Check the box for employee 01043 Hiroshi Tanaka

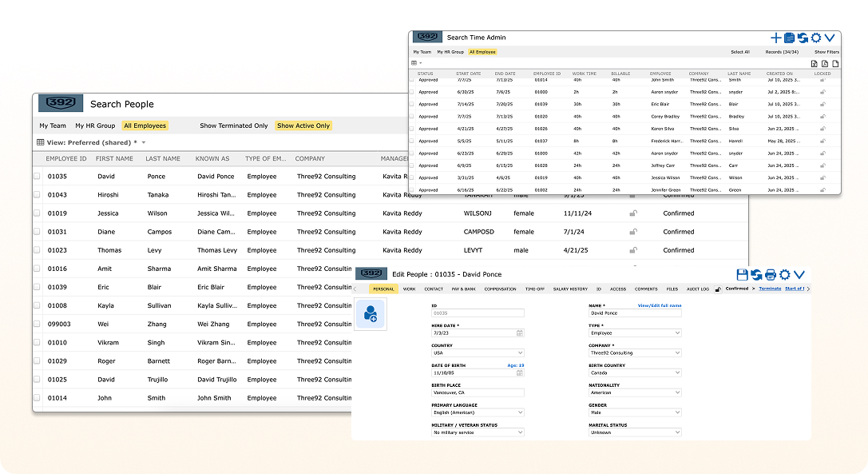click(x=37, y=194)
